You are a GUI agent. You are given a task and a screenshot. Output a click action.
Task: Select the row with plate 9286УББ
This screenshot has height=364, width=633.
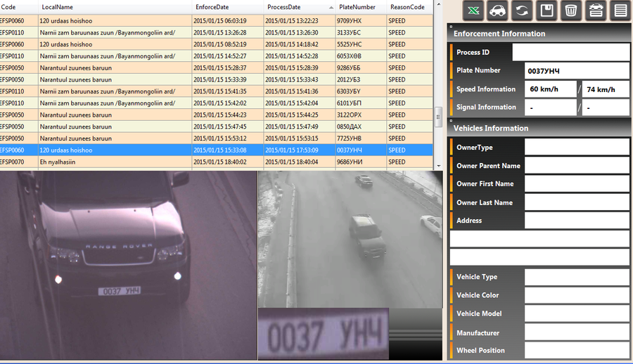[x=216, y=67]
